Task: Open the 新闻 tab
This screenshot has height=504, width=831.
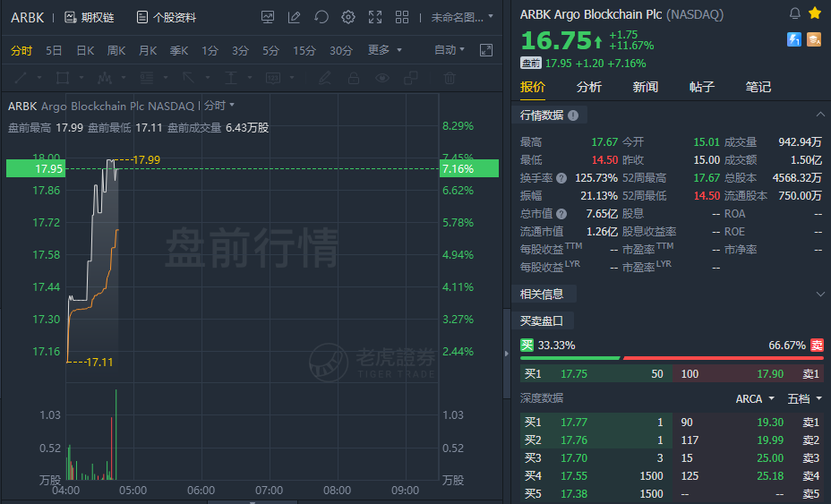Action: click(645, 87)
